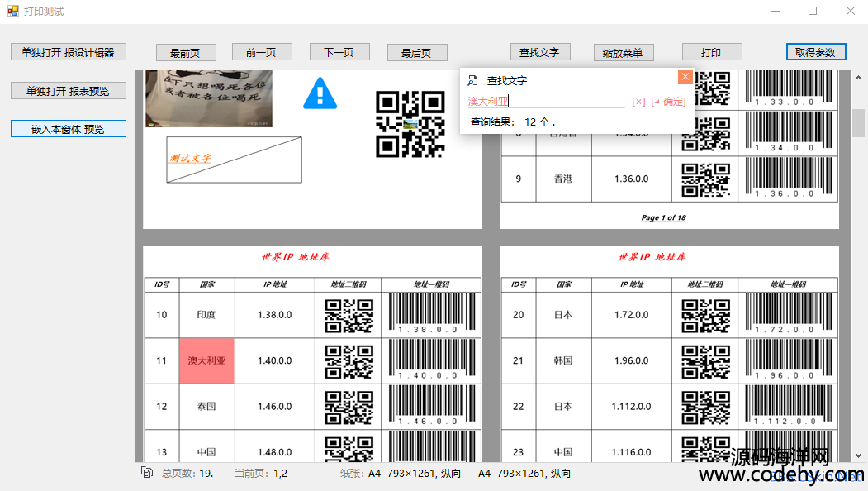The image size is (868, 491).
Task: Click QR code in row ID 21
Action: [x=706, y=361]
